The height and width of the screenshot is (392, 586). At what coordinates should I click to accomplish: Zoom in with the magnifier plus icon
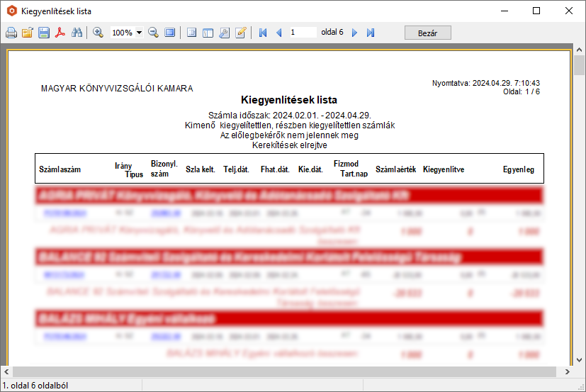(98, 33)
